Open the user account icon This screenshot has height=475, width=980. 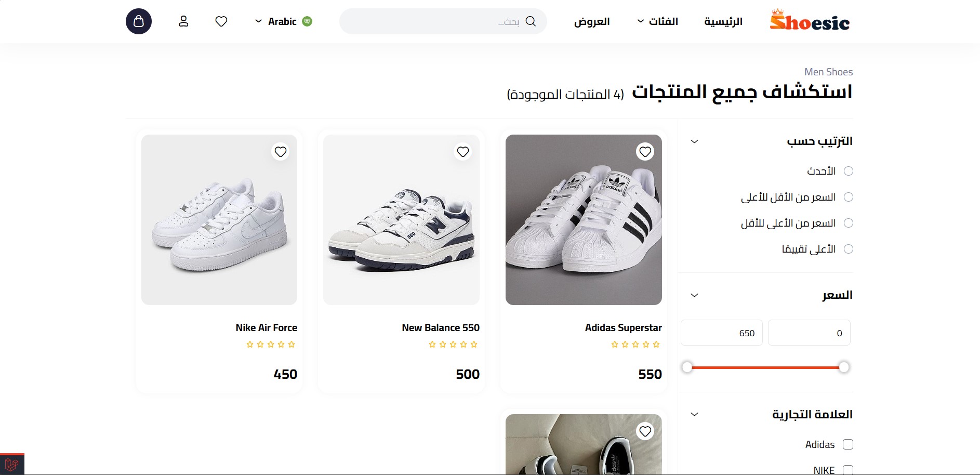click(x=183, y=21)
